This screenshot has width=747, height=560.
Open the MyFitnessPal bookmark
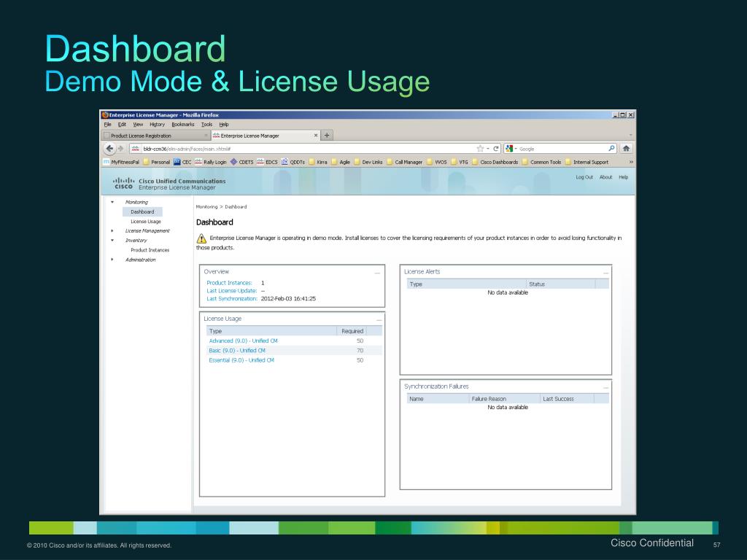point(122,162)
